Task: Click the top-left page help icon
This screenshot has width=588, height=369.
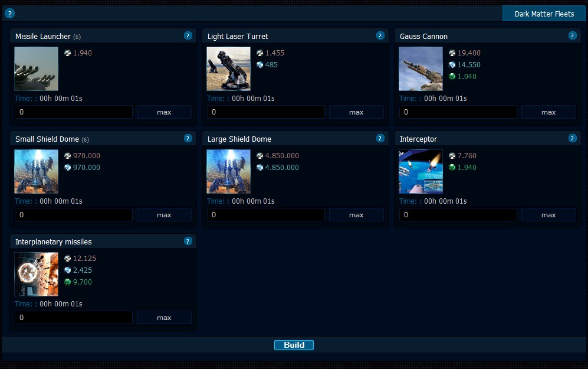Action: pyautogui.click(x=9, y=14)
